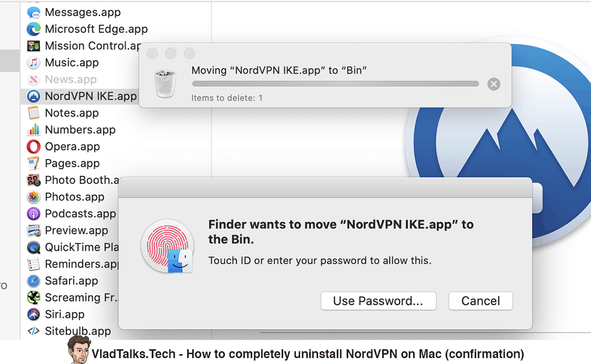Click the 'Moving NordVPN IKE.app to Bin' title
Screen dimensions: 591x364
[x=280, y=70]
